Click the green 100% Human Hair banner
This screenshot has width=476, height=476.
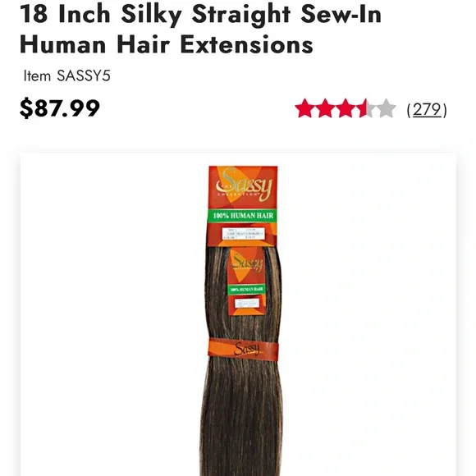tap(243, 216)
